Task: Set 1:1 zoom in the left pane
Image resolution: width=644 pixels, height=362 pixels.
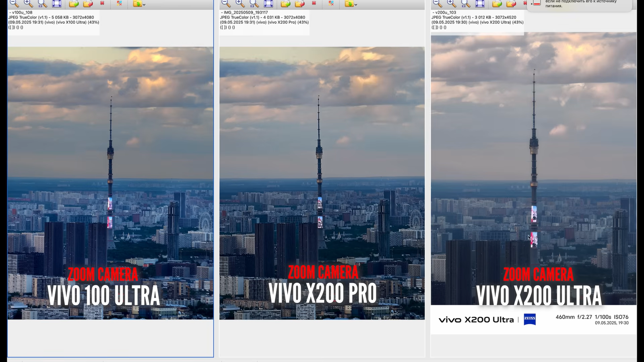Action: click(x=42, y=4)
